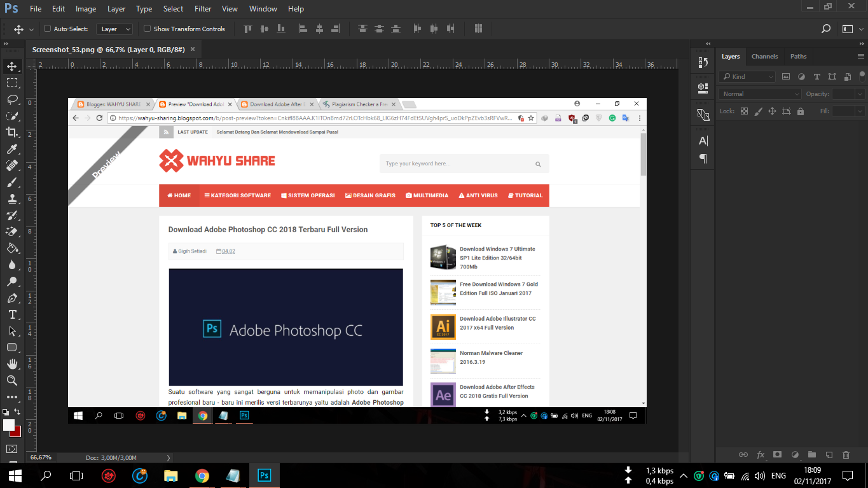Open the Normal blend mode dropdown
Image resolution: width=868 pixels, height=488 pixels.
(x=761, y=94)
